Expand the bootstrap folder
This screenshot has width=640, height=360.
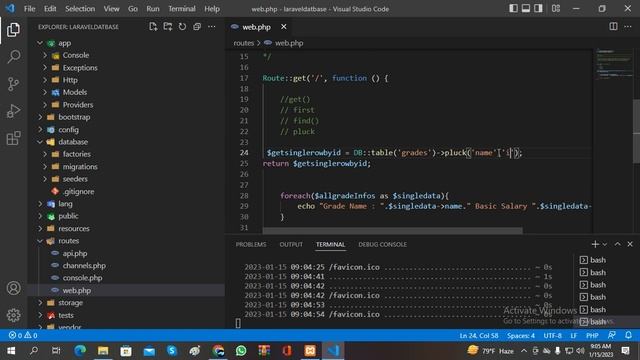click(40, 117)
